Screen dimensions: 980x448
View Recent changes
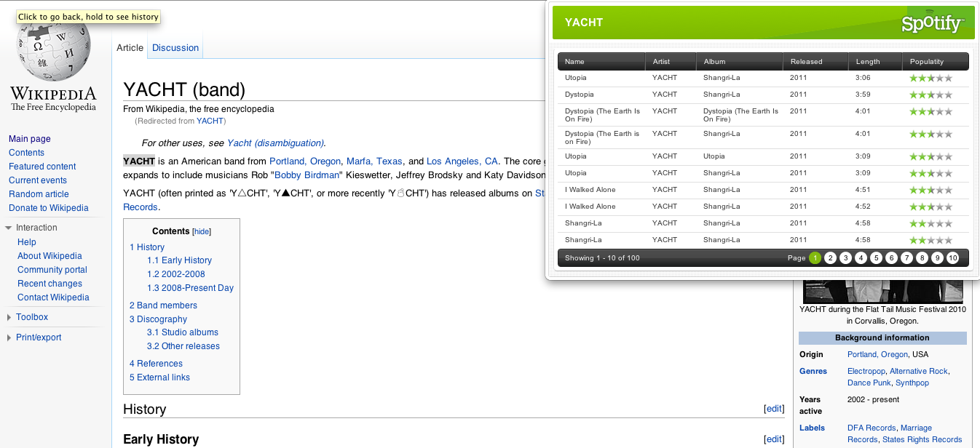(50, 284)
